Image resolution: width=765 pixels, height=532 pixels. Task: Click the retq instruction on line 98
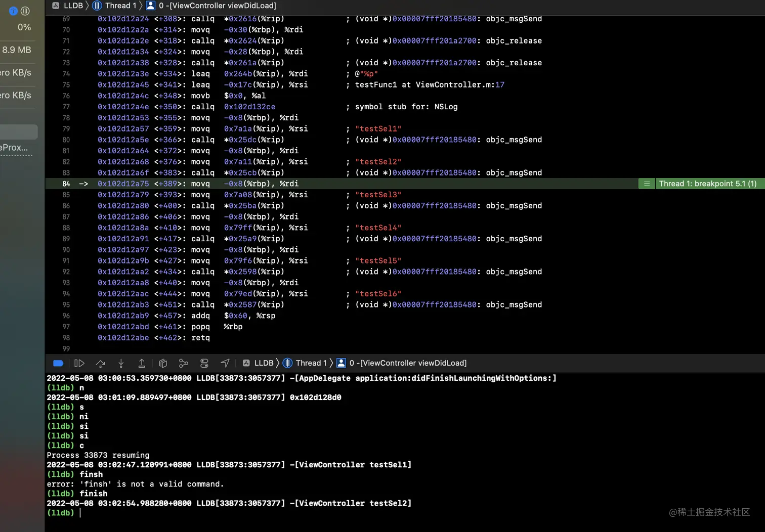[200, 338]
